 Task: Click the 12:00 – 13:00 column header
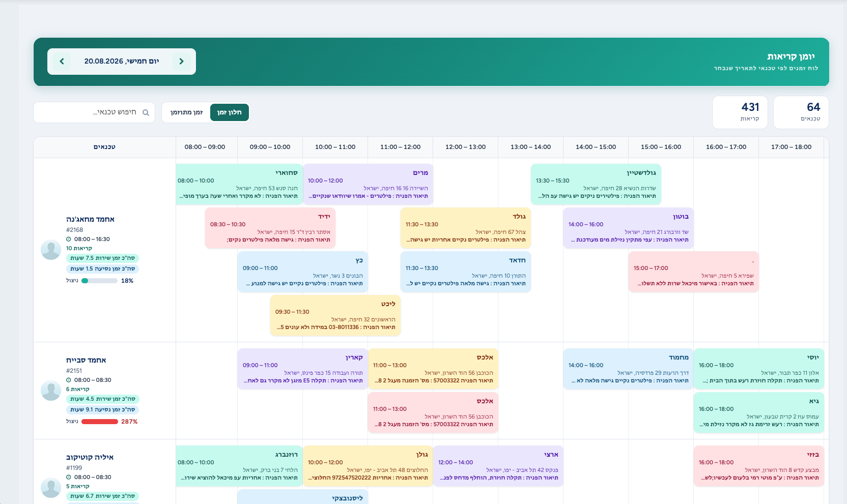(x=465, y=147)
